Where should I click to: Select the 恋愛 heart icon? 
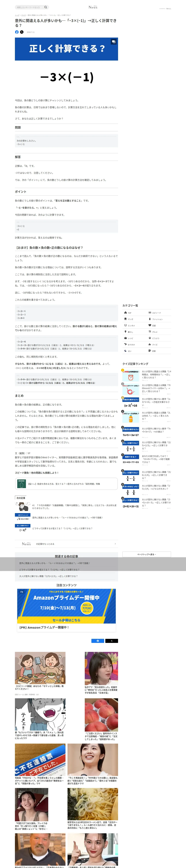tap(150, 325)
